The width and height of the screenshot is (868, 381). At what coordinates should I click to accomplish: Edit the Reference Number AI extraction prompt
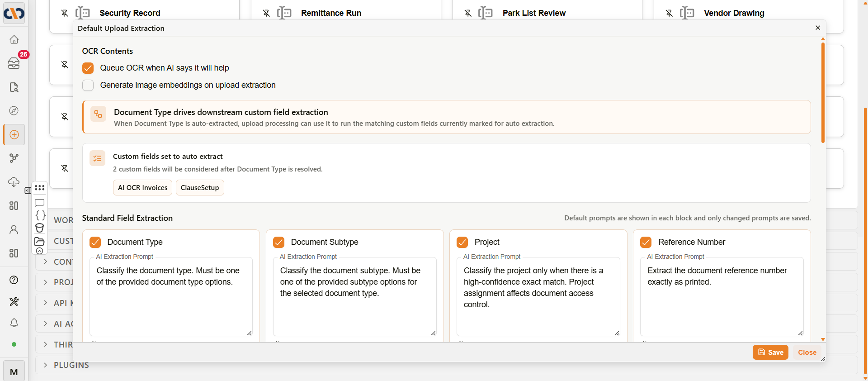722,296
